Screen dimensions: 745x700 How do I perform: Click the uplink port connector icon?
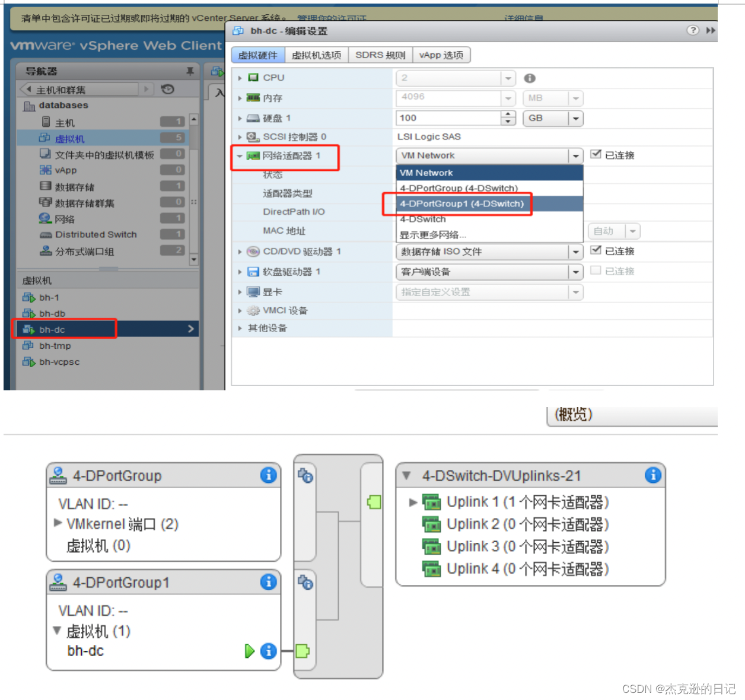[x=374, y=502]
